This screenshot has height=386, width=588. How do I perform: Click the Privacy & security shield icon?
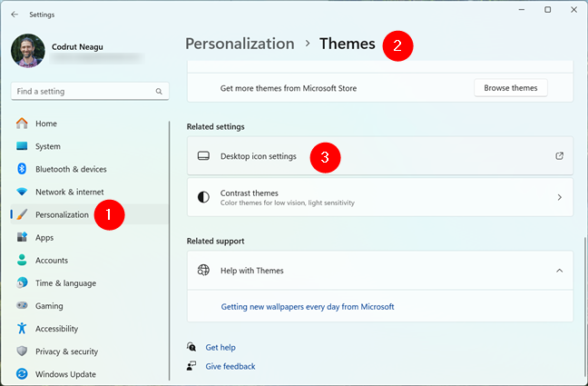coord(22,351)
